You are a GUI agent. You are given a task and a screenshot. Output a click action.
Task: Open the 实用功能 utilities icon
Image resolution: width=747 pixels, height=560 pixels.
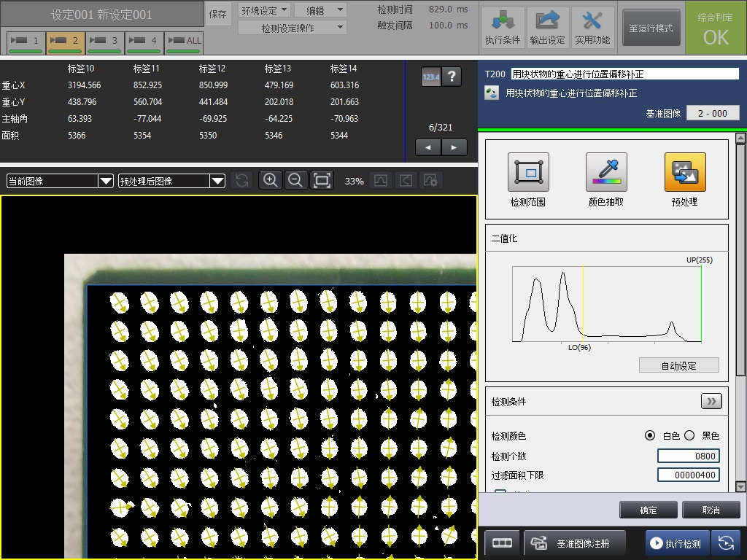(592, 28)
